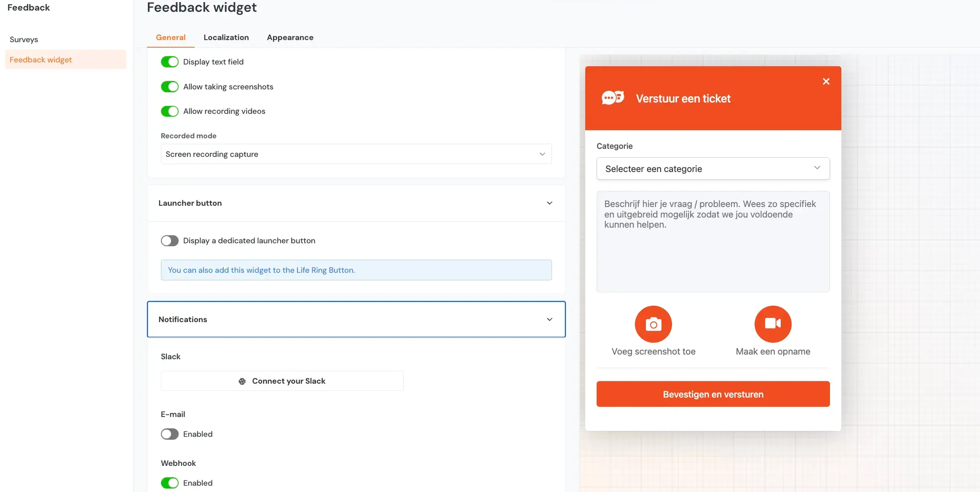Switch to the Appearance tab

pos(290,37)
